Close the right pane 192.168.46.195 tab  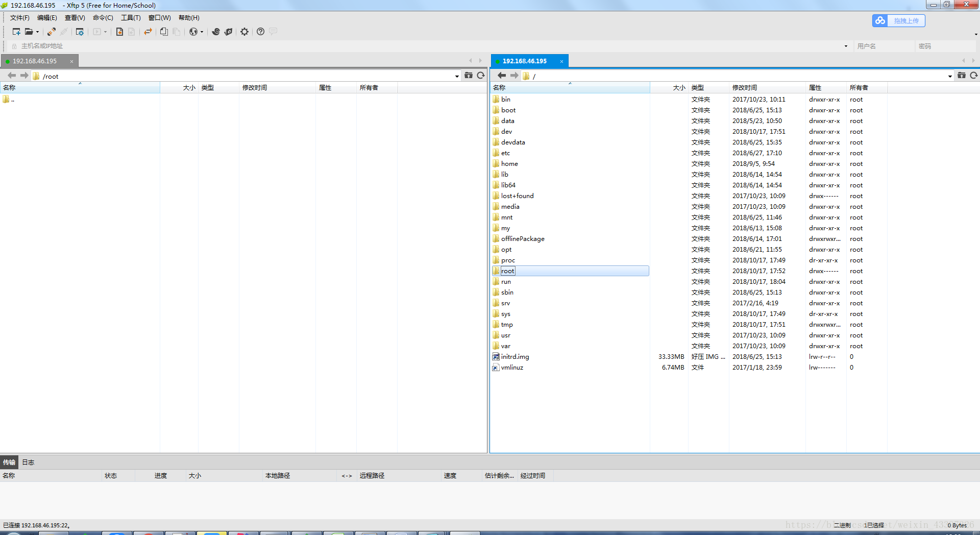tap(561, 61)
